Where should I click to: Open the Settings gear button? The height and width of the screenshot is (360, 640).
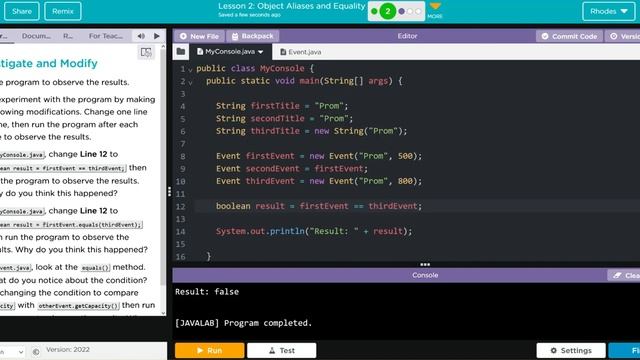(571, 350)
